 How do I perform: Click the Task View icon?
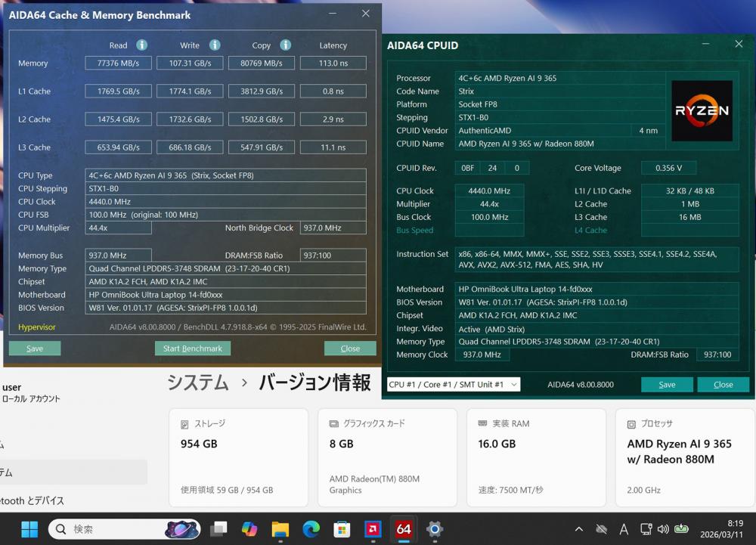(x=218, y=529)
